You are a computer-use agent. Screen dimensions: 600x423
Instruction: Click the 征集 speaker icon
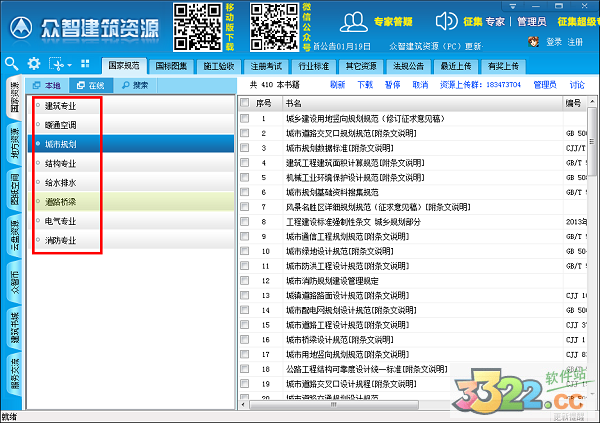click(444, 20)
